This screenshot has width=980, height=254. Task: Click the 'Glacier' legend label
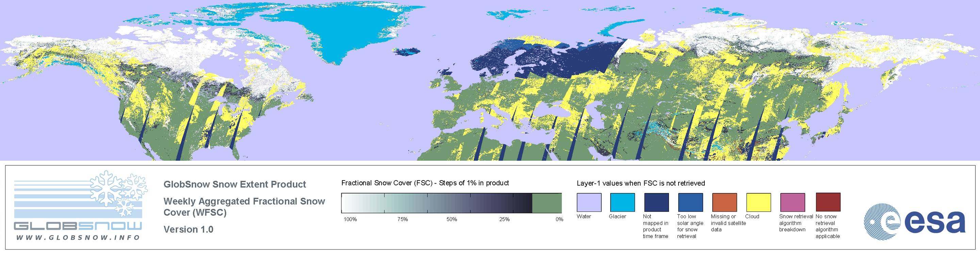pos(618,216)
